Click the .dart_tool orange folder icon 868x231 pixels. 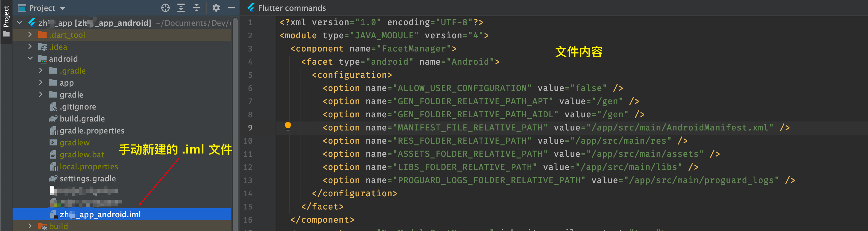tap(42, 34)
